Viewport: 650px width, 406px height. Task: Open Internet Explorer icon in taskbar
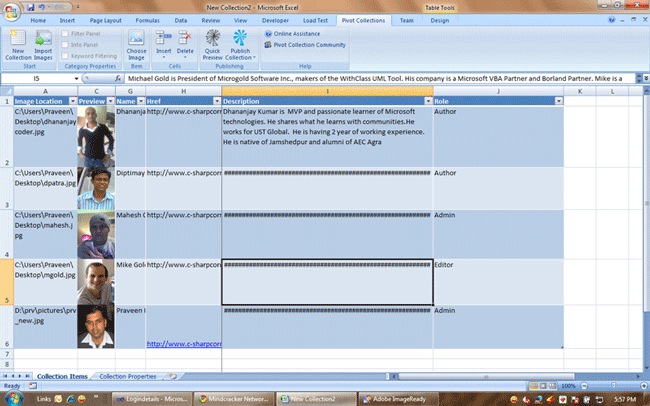coord(70,399)
